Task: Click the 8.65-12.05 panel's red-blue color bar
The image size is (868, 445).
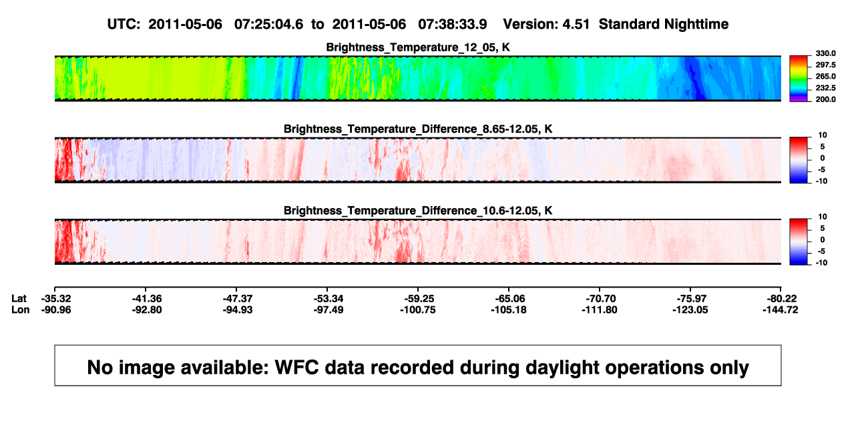Action: click(x=799, y=160)
